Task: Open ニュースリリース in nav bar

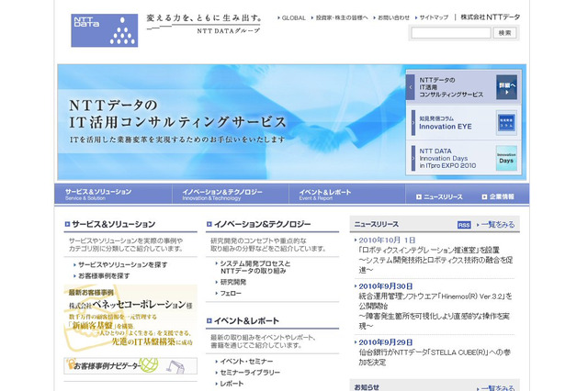Action: [439, 197]
